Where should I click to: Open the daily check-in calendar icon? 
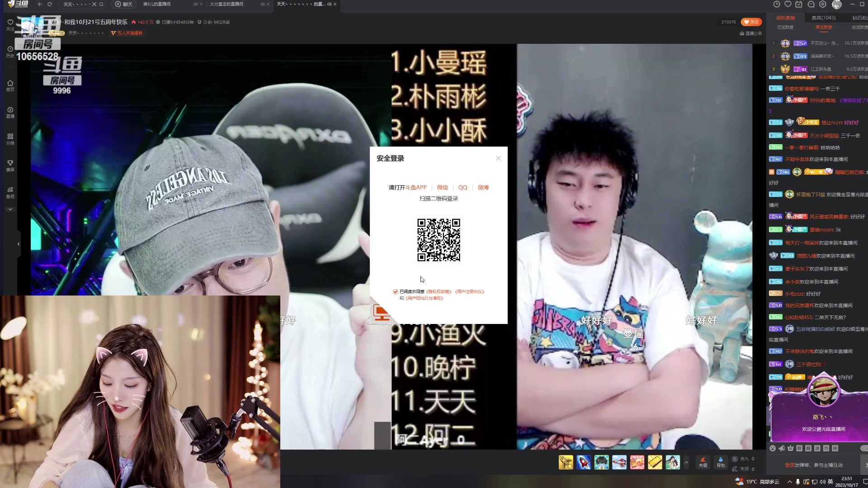tap(799, 4)
